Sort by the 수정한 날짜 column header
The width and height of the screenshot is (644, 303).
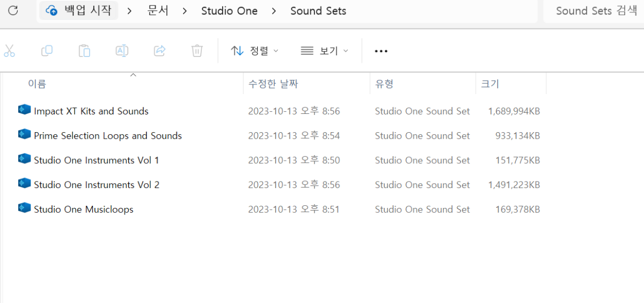click(273, 84)
